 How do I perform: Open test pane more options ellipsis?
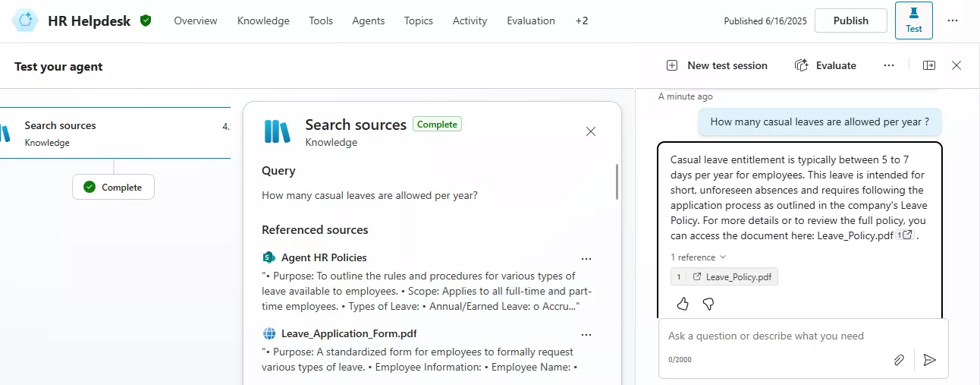(x=889, y=65)
